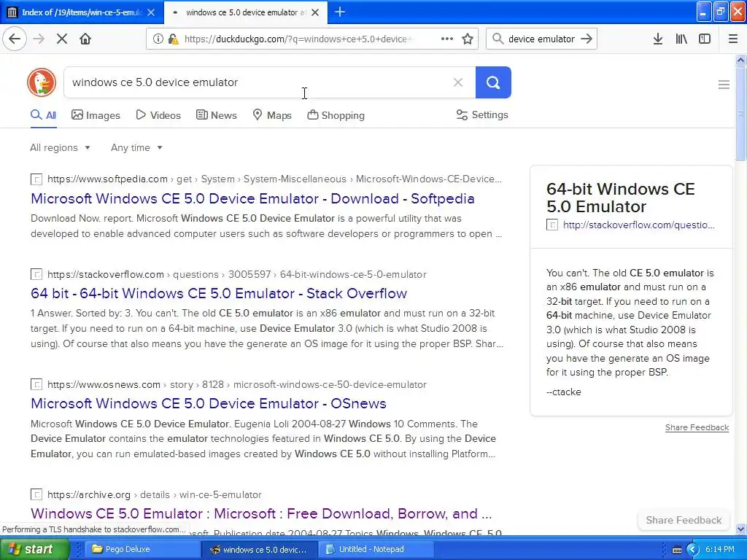
Task: Select the All results tab
Action: point(43,115)
